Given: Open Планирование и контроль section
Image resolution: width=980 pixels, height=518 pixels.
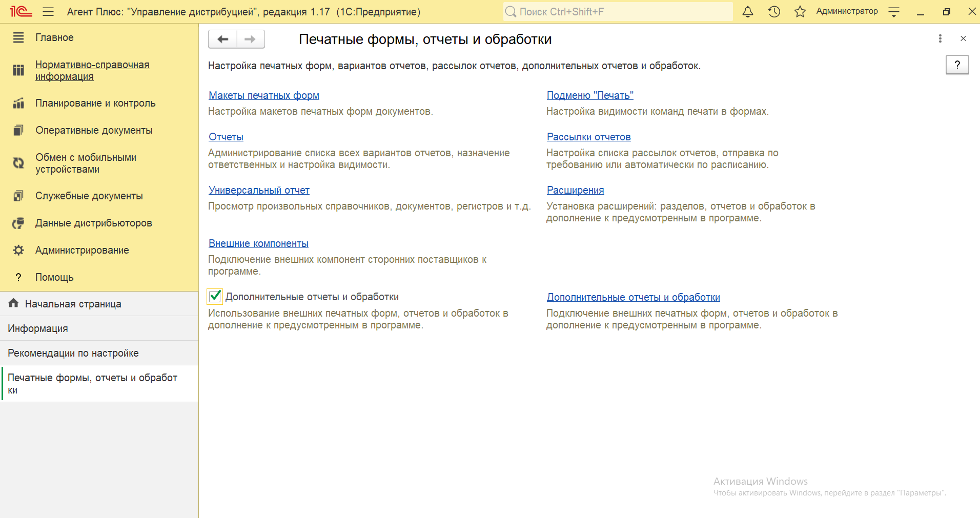Looking at the screenshot, I should pyautogui.click(x=95, y=103).
